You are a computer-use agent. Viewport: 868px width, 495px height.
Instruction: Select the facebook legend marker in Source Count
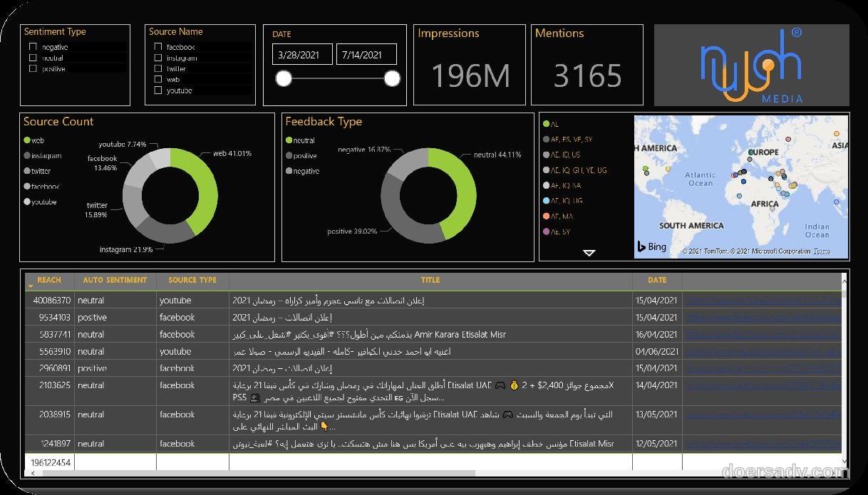click(x=27, y=187)
